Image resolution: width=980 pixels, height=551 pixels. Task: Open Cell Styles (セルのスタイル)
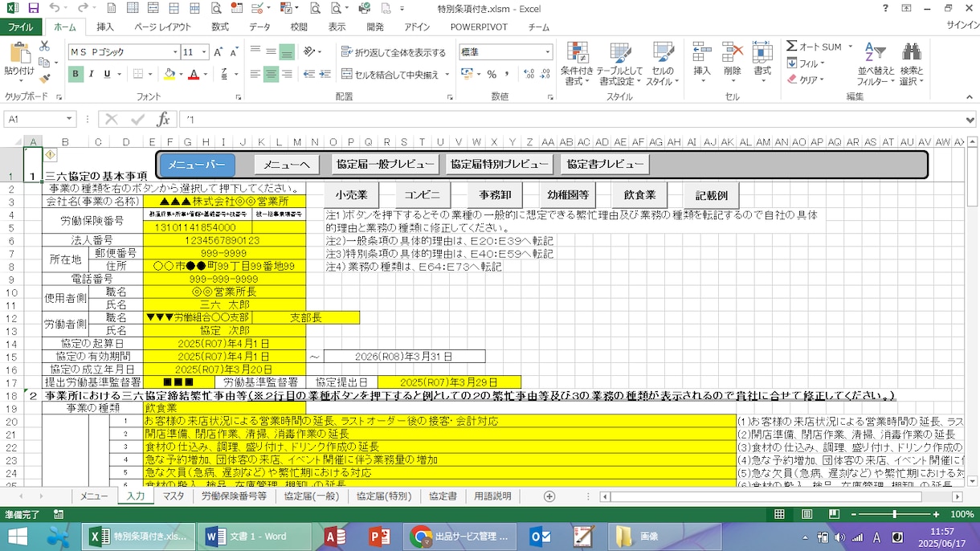[x=663, y=64]
